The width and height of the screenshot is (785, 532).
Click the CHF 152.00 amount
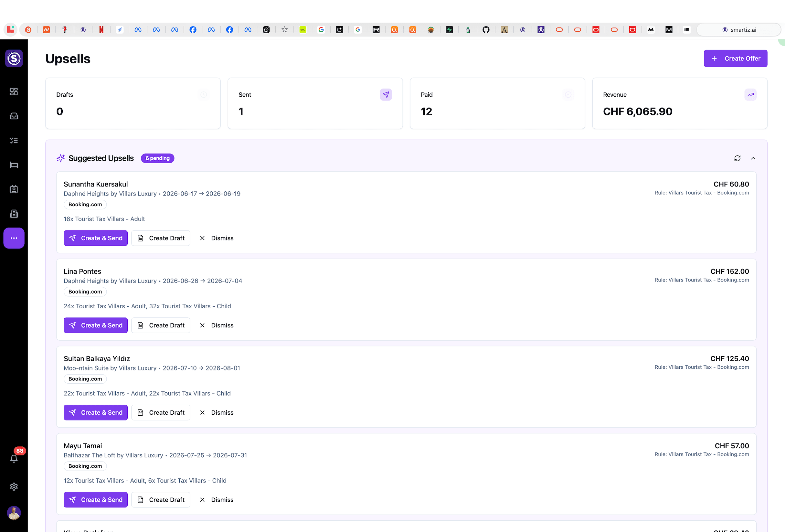tap(730, 271)
